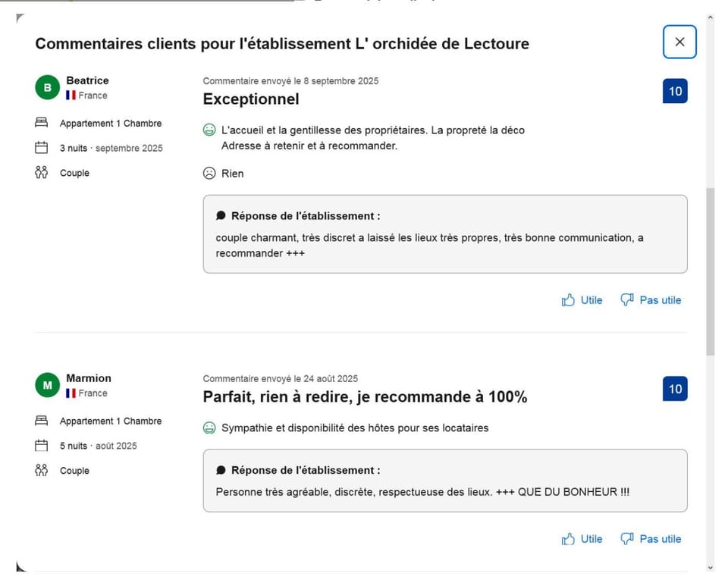
Task: Click the scrollbar down arrow
Action: point(711,568)
